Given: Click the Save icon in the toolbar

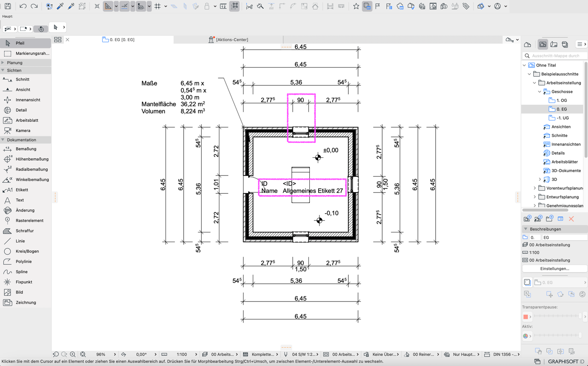Looking at the screenshot, I should [8, 6].
